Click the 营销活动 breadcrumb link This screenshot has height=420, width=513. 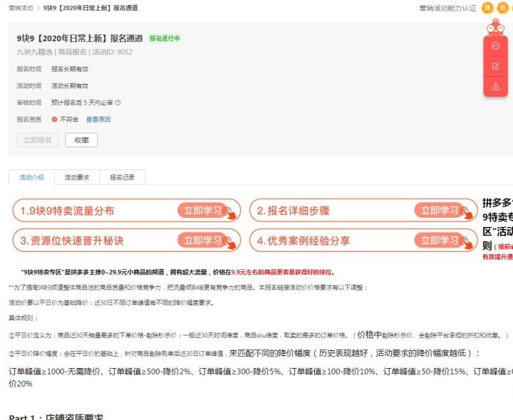[21, 8]
